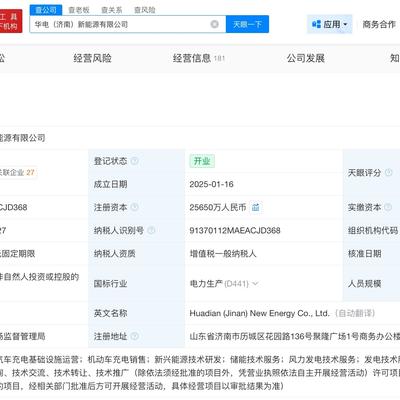
Task: Click the 国标行业 label cell
Action: click(137, 284)
